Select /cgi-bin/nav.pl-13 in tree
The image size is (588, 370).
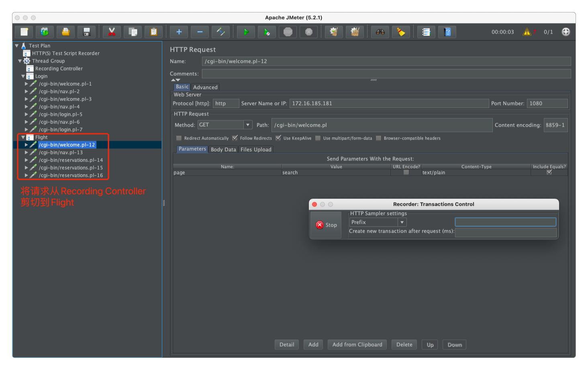[x=61, y=152]
